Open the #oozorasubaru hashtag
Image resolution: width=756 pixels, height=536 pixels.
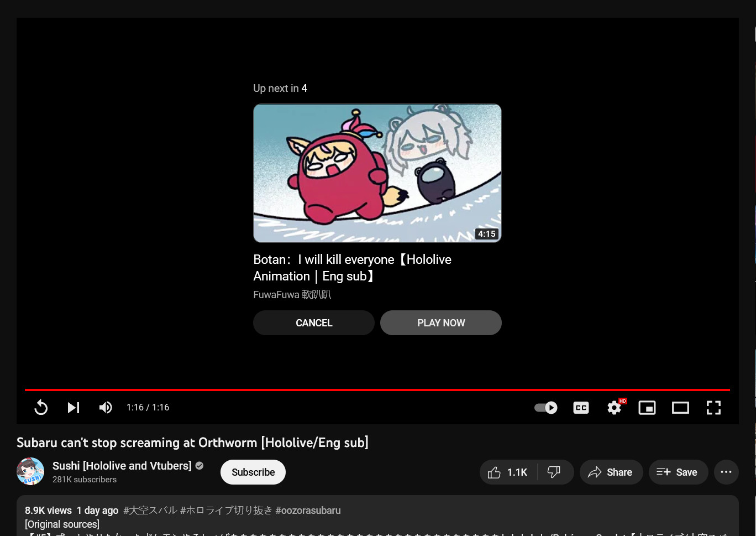click(x=308, y=510)
